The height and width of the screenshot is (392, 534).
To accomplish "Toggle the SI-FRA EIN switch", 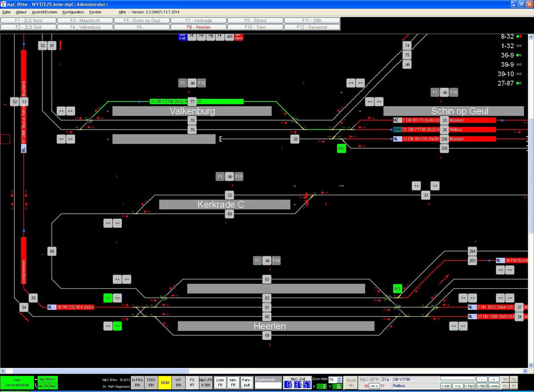I will (137, 383).
